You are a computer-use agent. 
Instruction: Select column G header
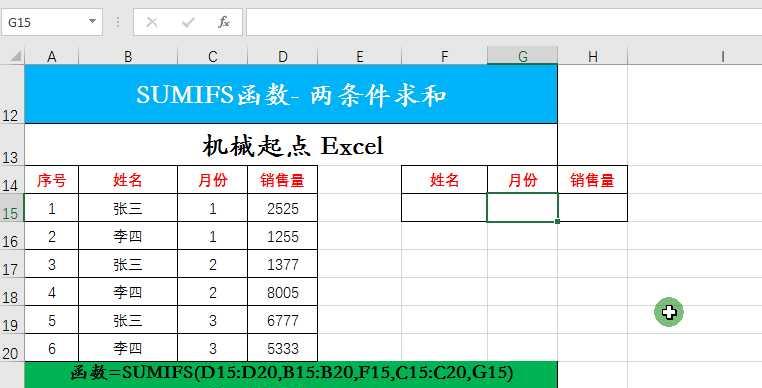coord(522,56)
